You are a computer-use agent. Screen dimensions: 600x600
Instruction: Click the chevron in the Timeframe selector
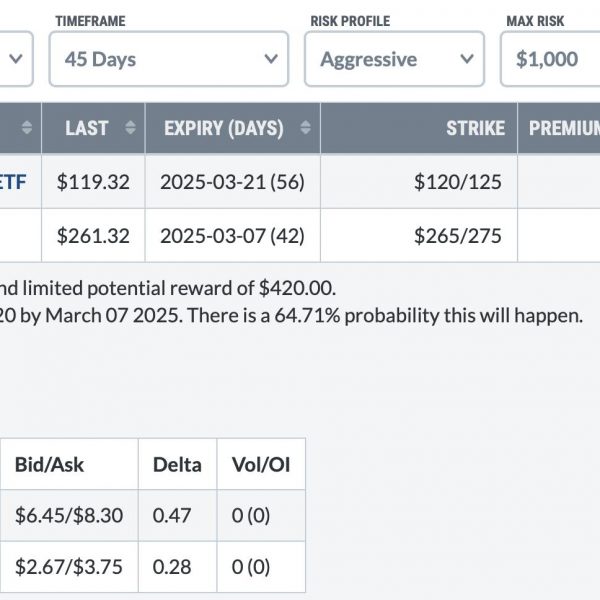[271, 59]
